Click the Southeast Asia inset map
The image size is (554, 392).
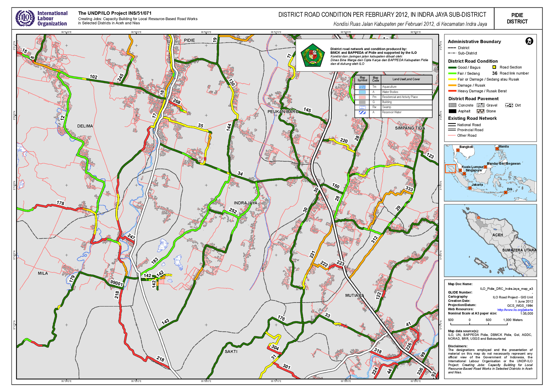coord(490,173)
